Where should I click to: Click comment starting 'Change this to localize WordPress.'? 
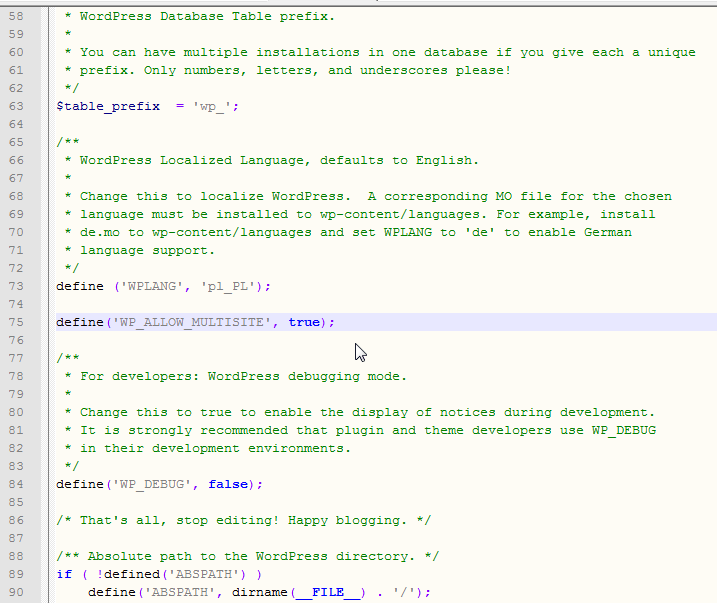click(375, 197)
